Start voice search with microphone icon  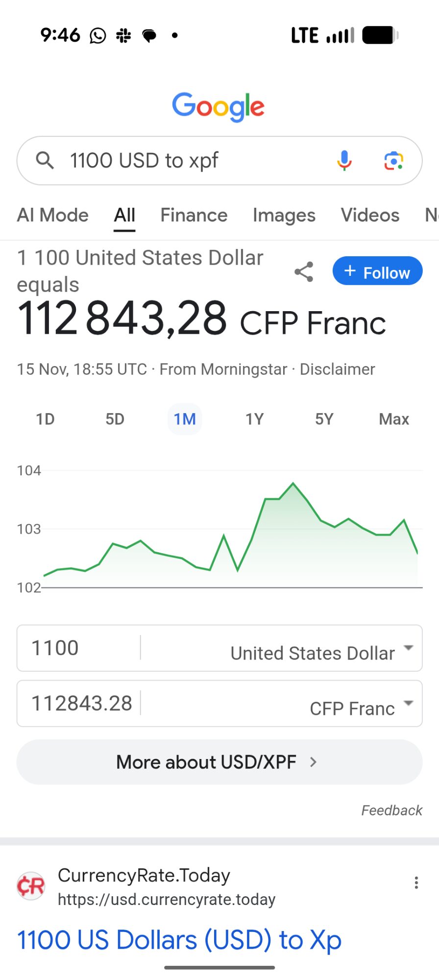click(x=344, y=160)
